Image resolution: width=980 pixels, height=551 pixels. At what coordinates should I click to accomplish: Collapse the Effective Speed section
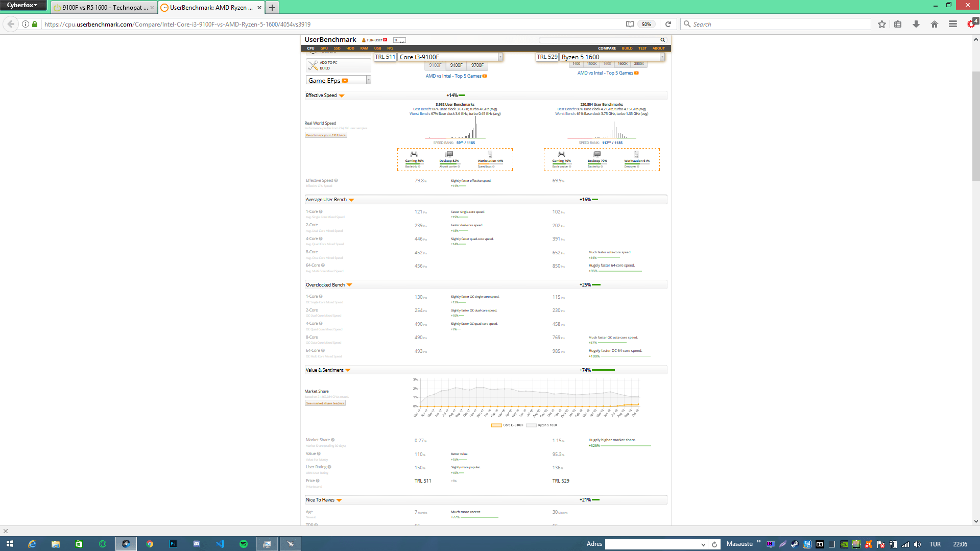[342, 96]
